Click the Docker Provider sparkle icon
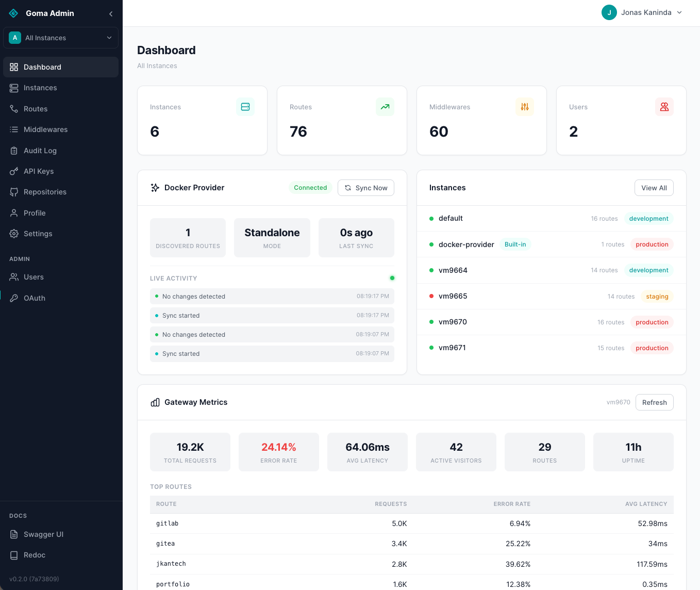The height and width of the screenshot is (590, 700). click(x=155, y=188)
